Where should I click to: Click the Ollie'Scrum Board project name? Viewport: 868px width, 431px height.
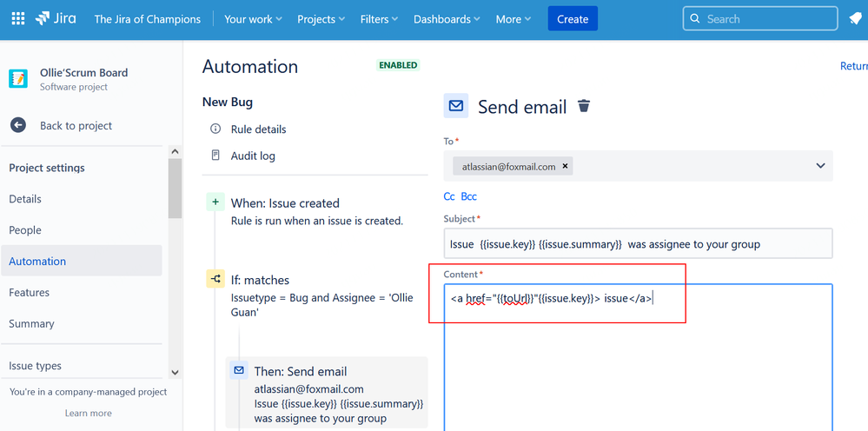coord(83,72)
